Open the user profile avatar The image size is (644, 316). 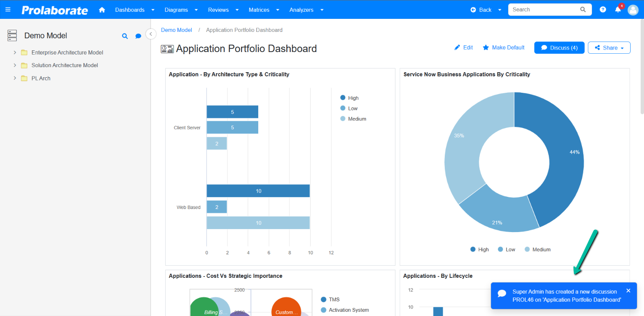[633, 10]
